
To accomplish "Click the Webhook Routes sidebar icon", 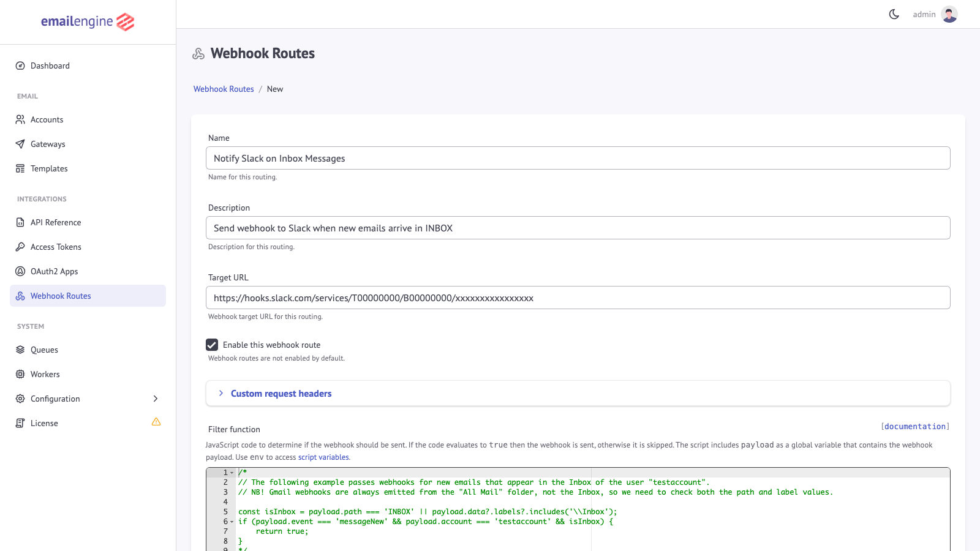I will [20, 296].
